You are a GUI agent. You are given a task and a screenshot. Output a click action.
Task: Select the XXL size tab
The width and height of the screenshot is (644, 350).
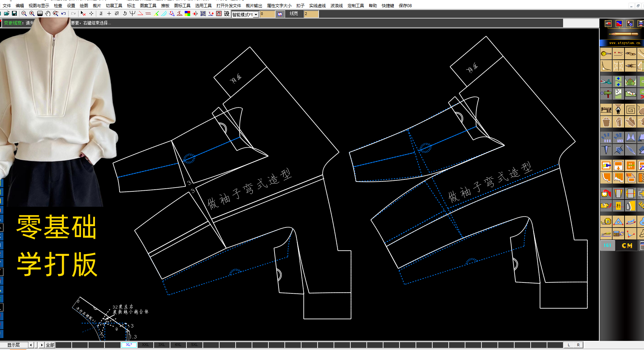pyautogui.click(x=145, y=345)
